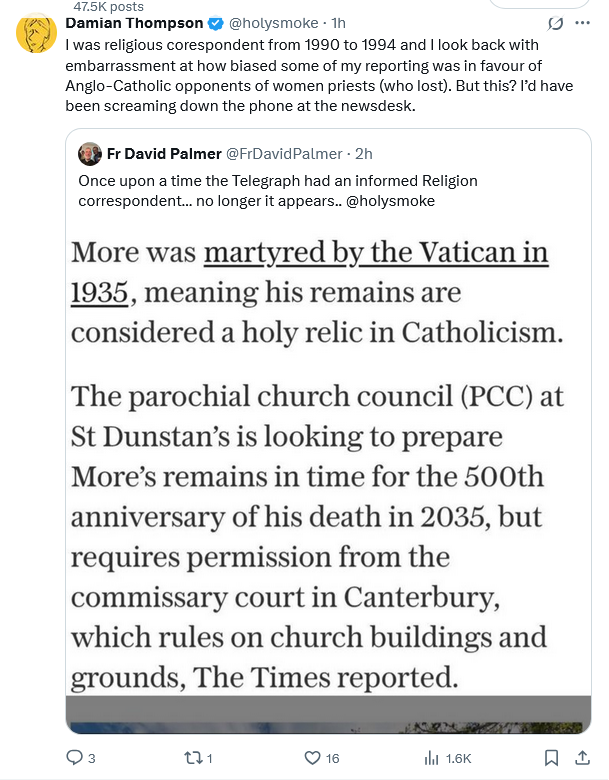Share the post via the share icon
This screenshot has width=609, height=780.
[585, 757]
